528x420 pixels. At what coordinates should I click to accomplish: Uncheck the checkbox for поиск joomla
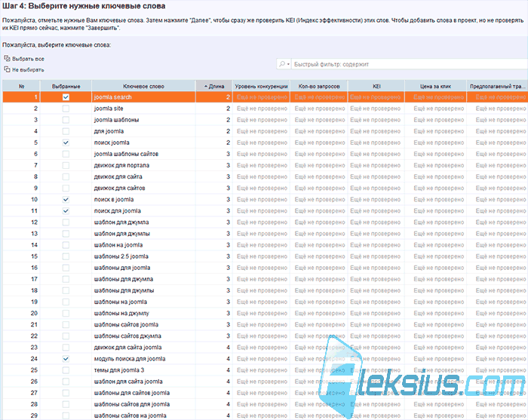[x=66, y=143]
